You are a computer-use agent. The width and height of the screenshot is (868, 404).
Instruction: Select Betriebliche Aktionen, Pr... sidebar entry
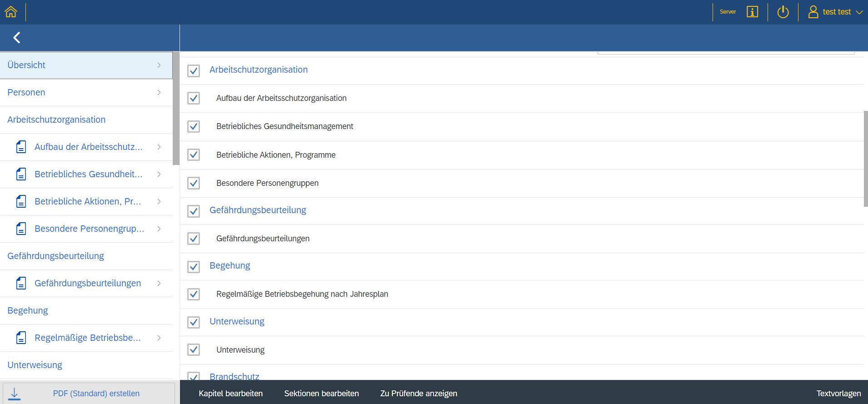86,201
